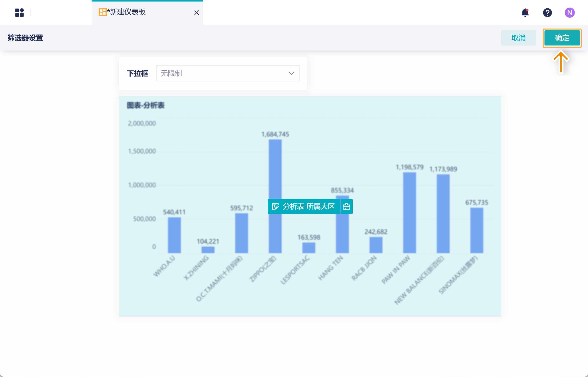Click the edit icon on 分析表-所属大区
The width and height of the screenshot is (588, 377).
(275, 206)
